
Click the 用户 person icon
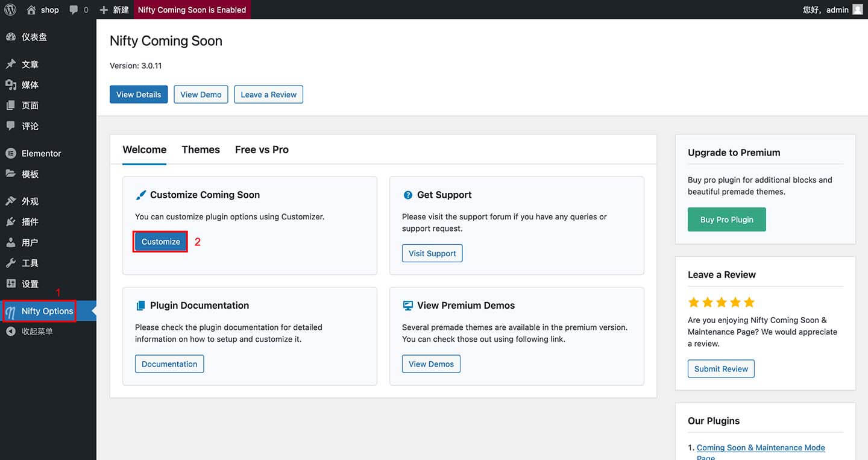pos(11,242)
